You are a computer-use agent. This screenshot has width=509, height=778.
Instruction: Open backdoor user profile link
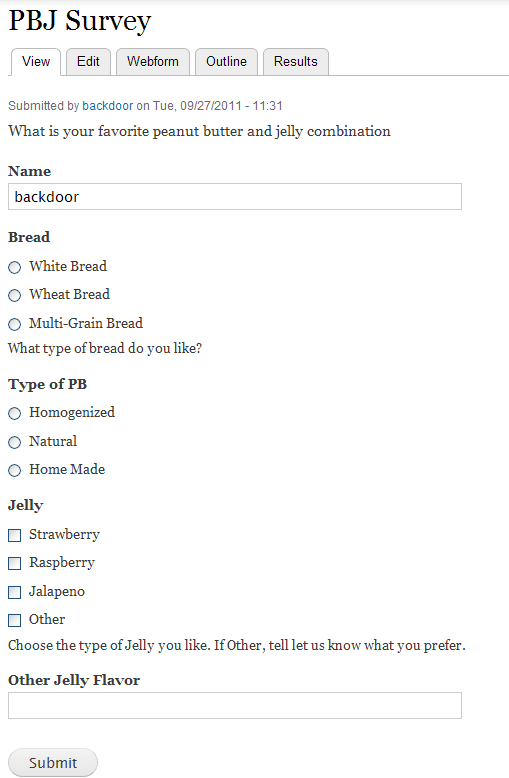(108, 106)
